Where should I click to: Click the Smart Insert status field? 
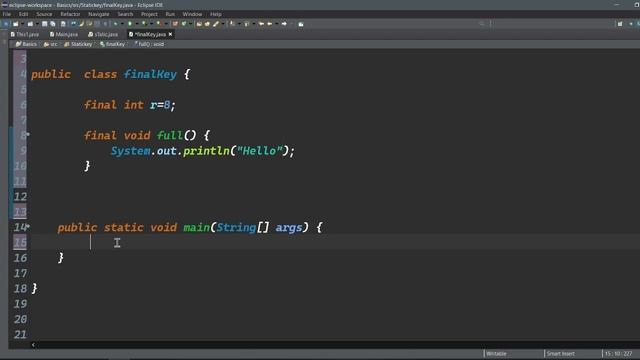click(560, 353)
